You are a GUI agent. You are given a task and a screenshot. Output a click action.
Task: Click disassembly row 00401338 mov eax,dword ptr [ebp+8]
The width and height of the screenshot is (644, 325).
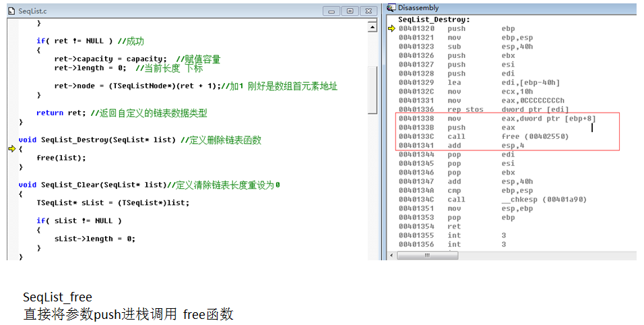pyautogui.click(x=497, y=119)
